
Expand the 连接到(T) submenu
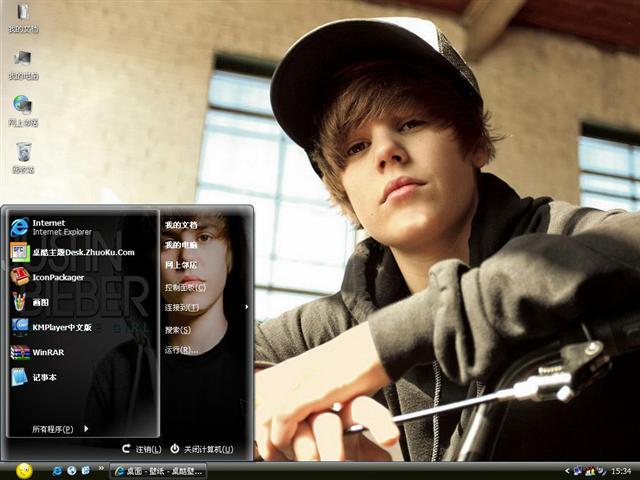pos(207,307)
